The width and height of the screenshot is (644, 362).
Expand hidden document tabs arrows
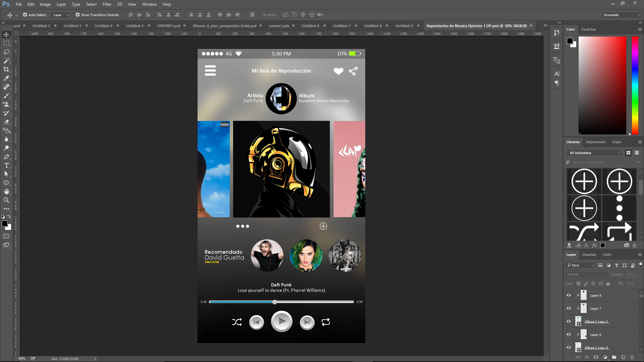pyautogui.click(x=545, y=25)
